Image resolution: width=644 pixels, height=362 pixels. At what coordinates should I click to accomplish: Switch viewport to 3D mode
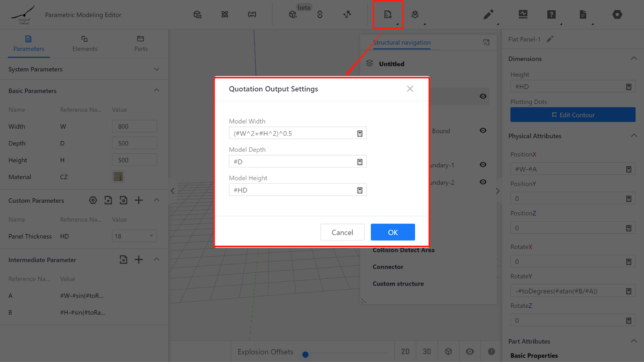click(427, 352)
